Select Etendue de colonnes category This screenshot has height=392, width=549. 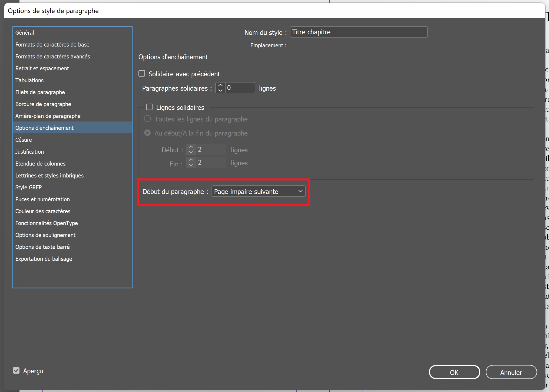[x=40, y=164]
